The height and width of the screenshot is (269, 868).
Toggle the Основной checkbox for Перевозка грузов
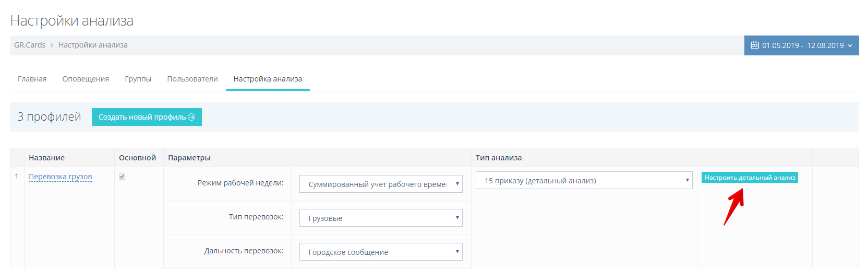122,177
